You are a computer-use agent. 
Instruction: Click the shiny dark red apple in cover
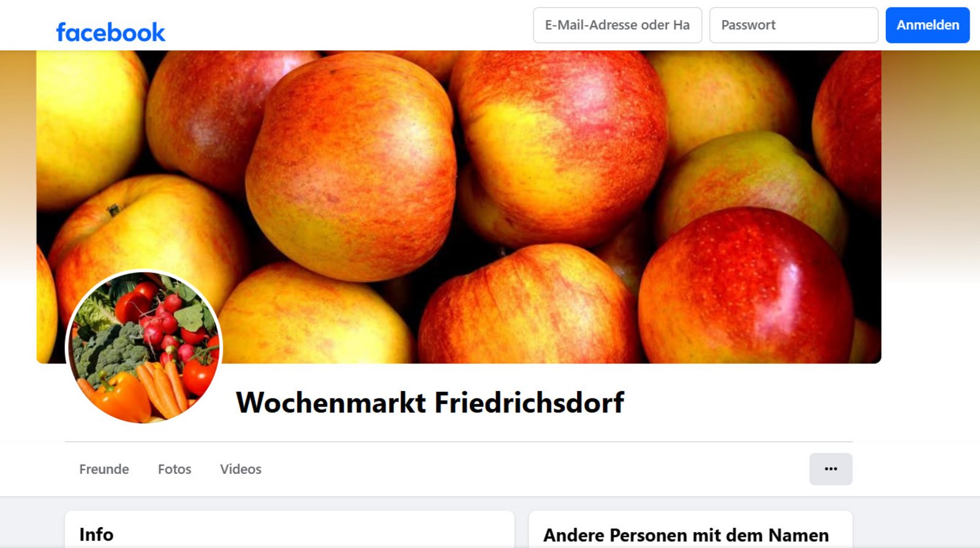[x=746, y=285]
